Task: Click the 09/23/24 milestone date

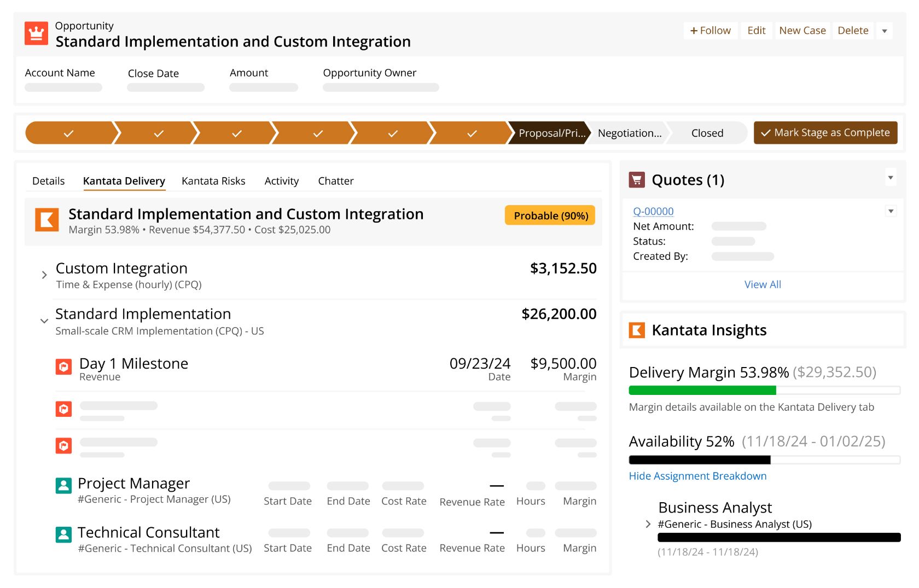Action: 480,364
